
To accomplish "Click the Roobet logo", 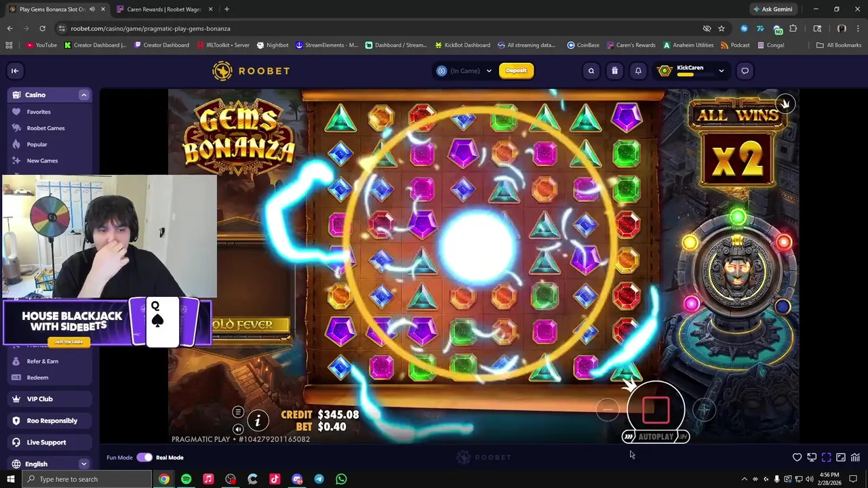I will click(x=251, y=70).
